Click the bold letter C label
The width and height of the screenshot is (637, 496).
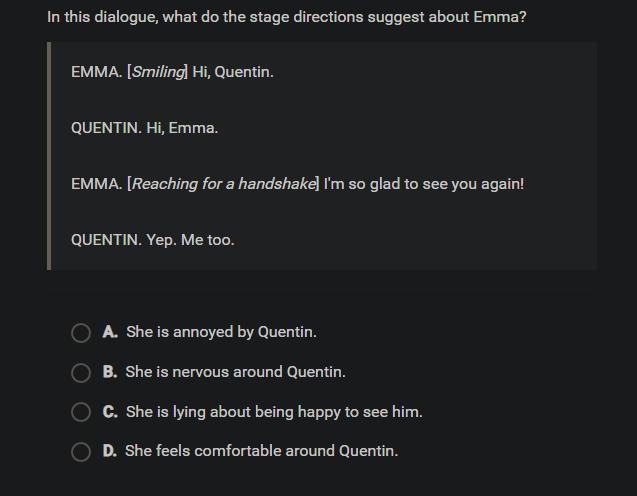(x=110, y=412)
